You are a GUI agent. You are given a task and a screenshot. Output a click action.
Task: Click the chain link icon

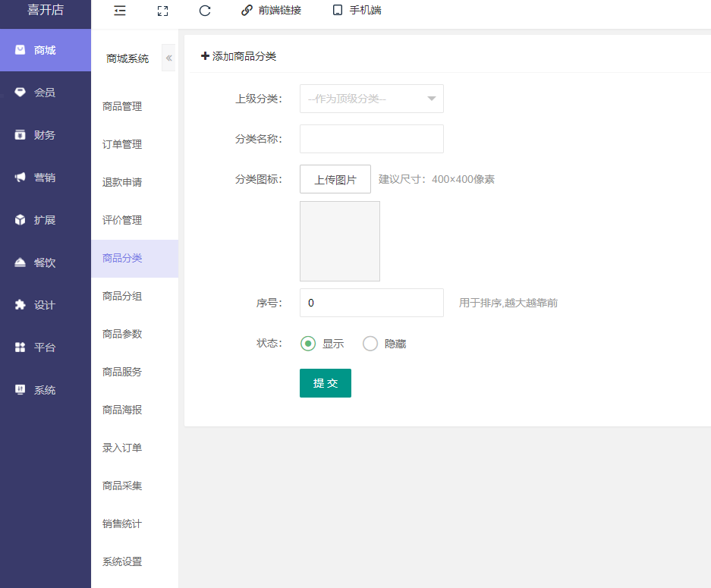click(x=247, y=10)
